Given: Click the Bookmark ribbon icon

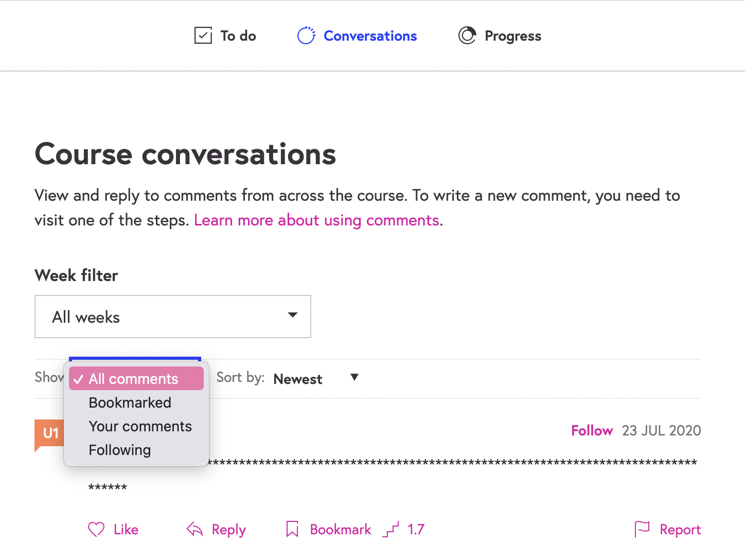Looking at the screenshot, I should 292,529.
